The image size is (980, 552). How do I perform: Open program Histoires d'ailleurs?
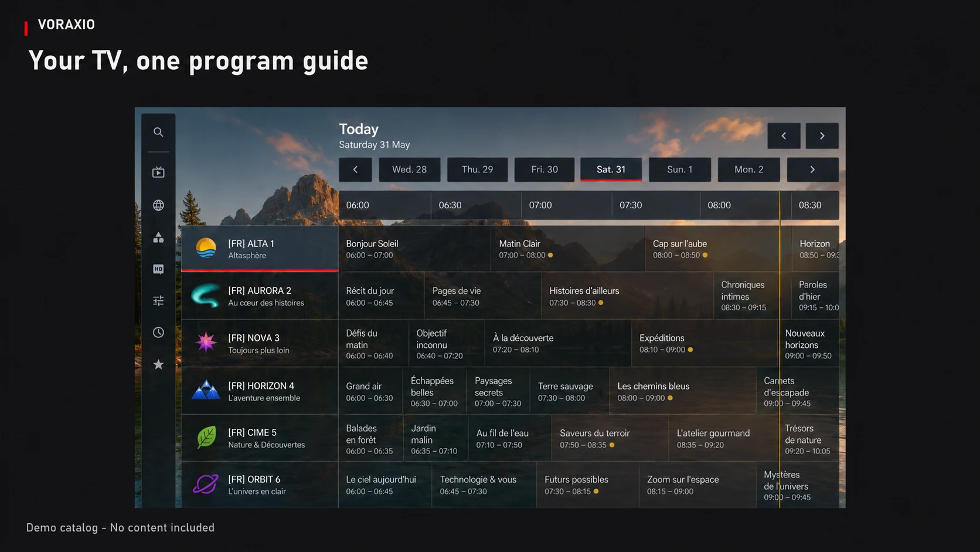[628, 296]
